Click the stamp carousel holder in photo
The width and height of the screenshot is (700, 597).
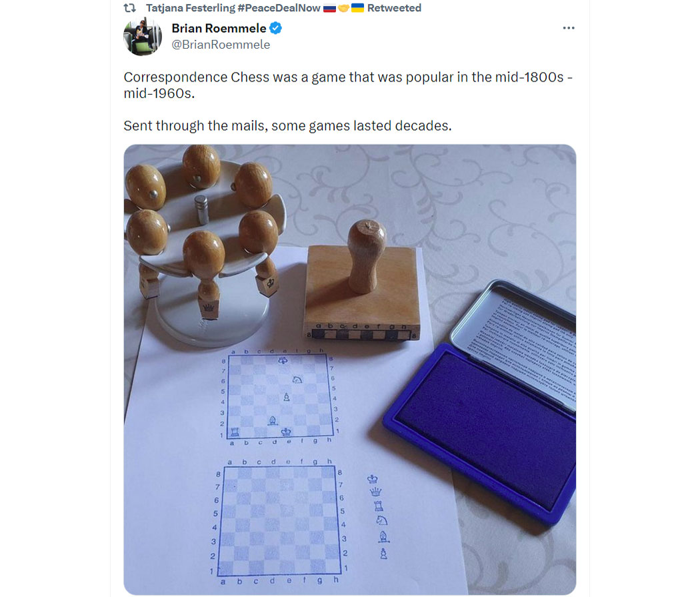click(x=204, y=243)
